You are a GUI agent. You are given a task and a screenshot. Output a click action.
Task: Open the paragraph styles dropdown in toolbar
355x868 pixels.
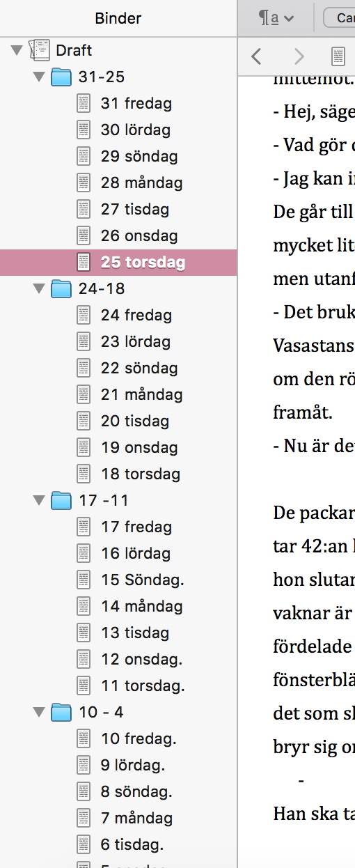pyautogui.click(x=276, y=18)
